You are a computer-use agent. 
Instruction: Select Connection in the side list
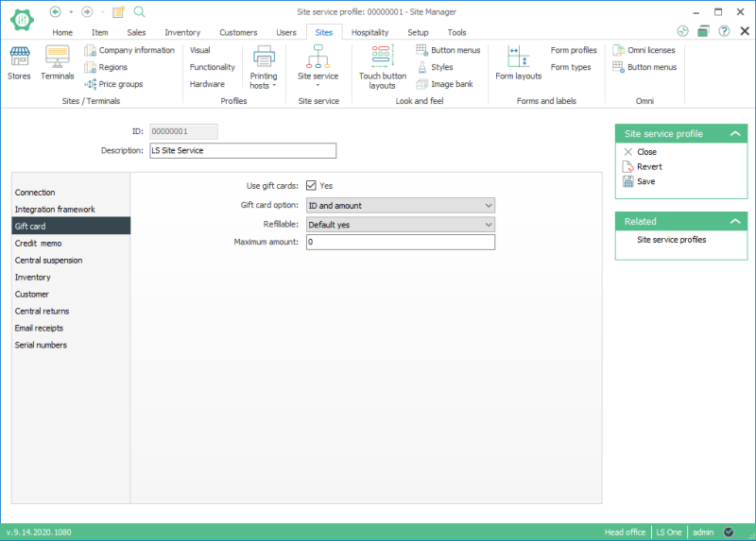point(71,193)
